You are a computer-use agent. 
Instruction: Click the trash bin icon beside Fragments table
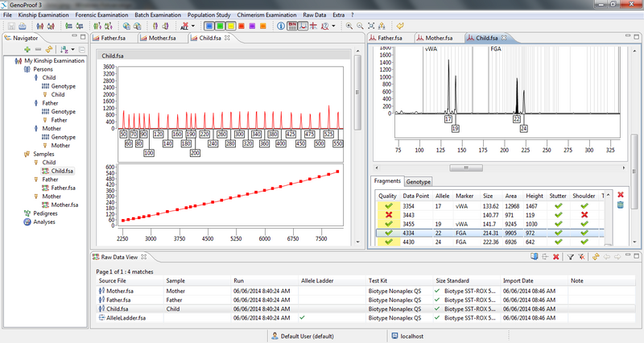click(x=619, y=206)
